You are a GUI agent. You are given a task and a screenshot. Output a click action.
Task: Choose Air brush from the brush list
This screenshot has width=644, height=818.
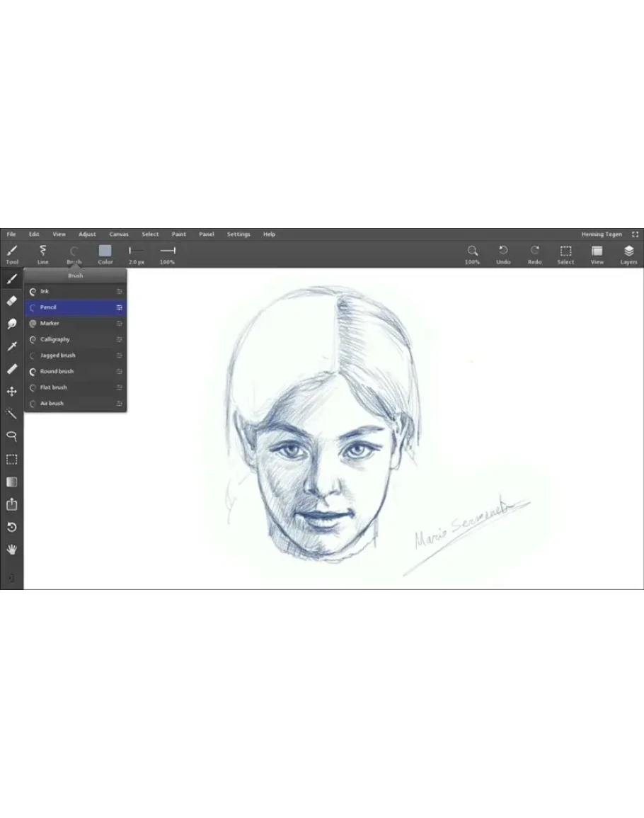pyautogui.click(x=52, y=404)
